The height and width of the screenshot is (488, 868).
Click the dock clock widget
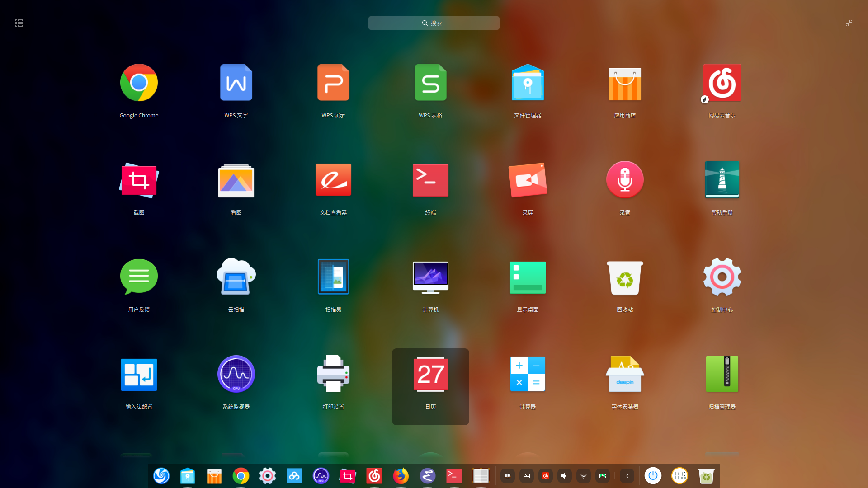[679, 476]
